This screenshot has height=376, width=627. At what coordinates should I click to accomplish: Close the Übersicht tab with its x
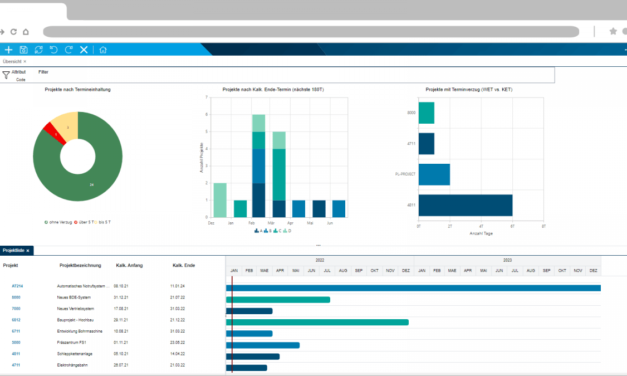(x=25, y=62)
